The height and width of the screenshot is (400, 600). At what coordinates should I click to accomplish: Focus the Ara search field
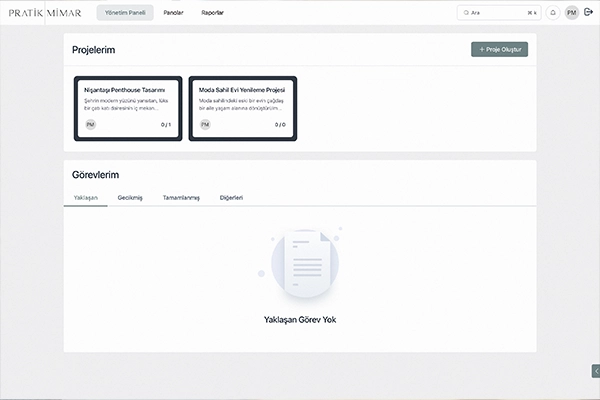[x=499, y=13]
